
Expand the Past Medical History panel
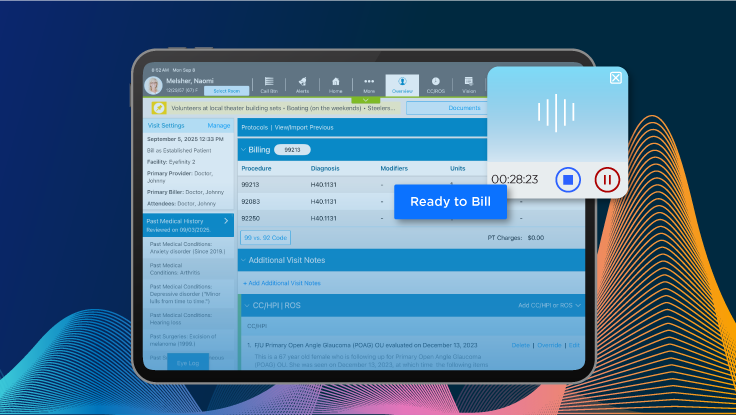[226, 220]
